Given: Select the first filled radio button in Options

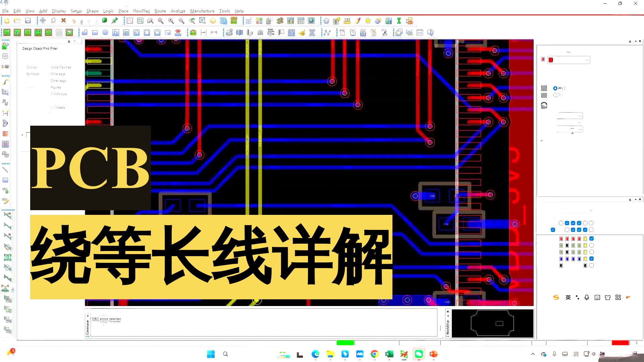Looking at the screenshot, I should point(555,88).
